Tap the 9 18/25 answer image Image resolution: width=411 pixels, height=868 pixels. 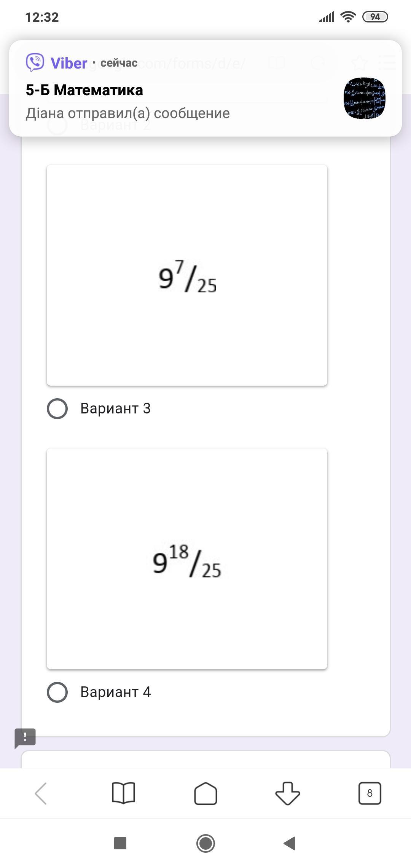(x=187, y=559)
